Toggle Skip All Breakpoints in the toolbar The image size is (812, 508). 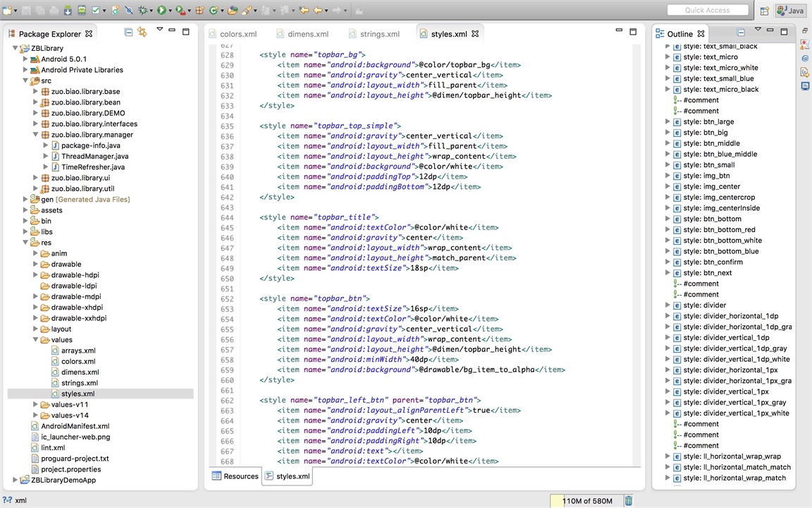pyautogui.click(x=128, y=11)
